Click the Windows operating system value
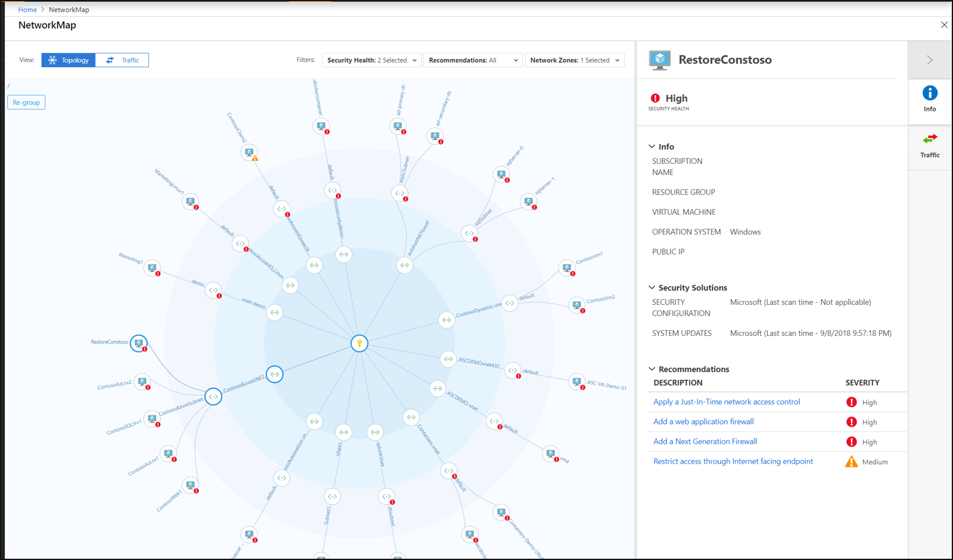The height and width of the screenshot is (560, 953). [x=745, y=232]
